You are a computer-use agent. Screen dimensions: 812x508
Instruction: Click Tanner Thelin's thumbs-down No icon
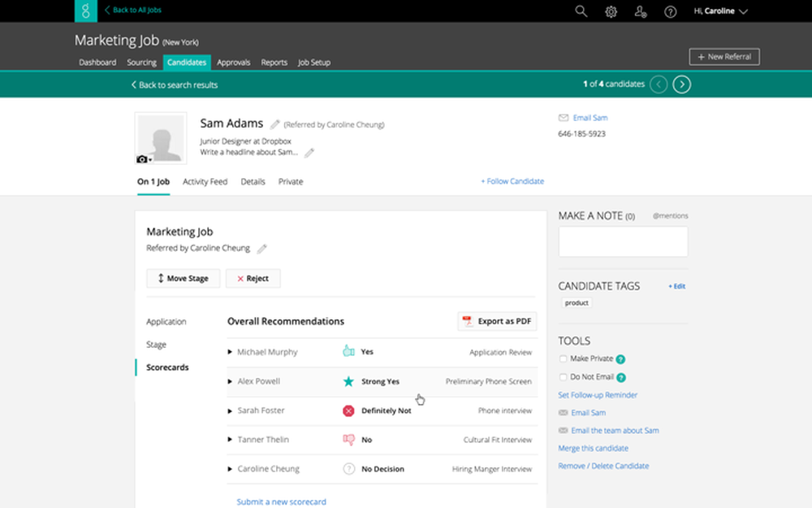click(x=348, y=440)
